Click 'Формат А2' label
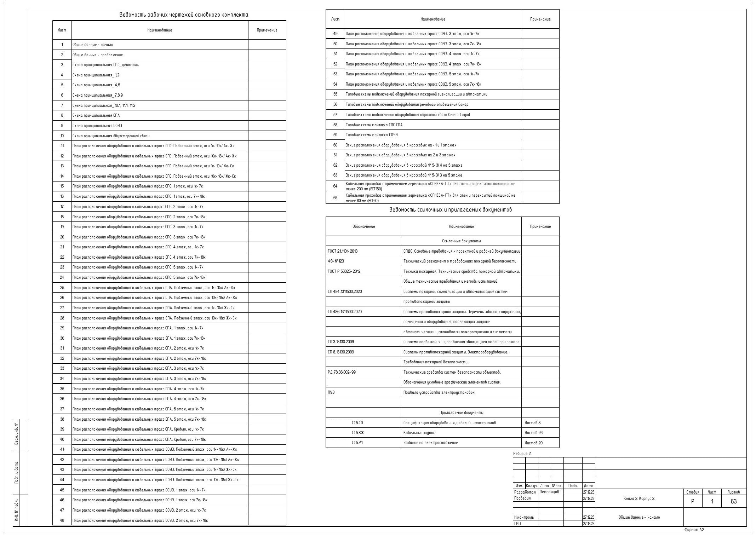 coord(694,530)
